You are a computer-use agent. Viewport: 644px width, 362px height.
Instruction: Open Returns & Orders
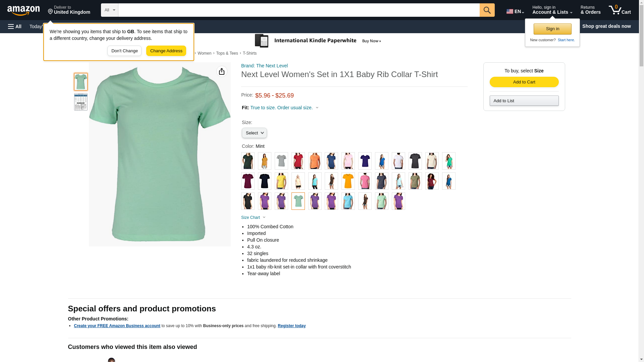click(590, 10)
